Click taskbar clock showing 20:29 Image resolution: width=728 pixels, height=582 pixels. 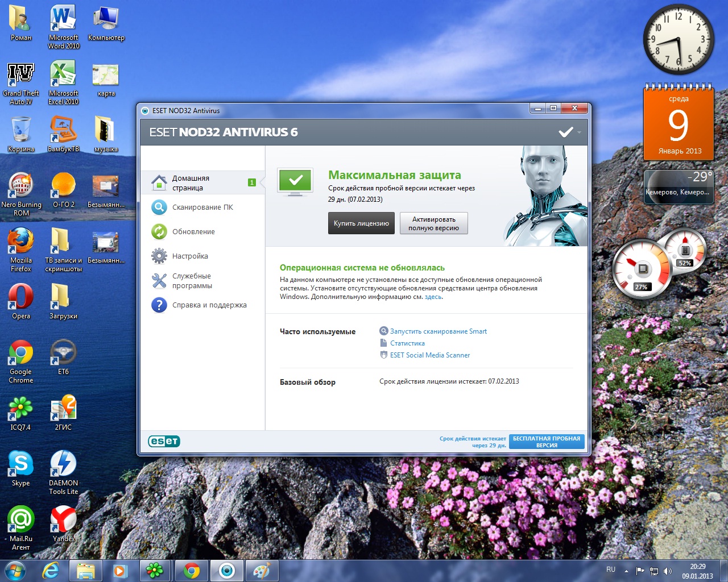click(x=698, y=571)
